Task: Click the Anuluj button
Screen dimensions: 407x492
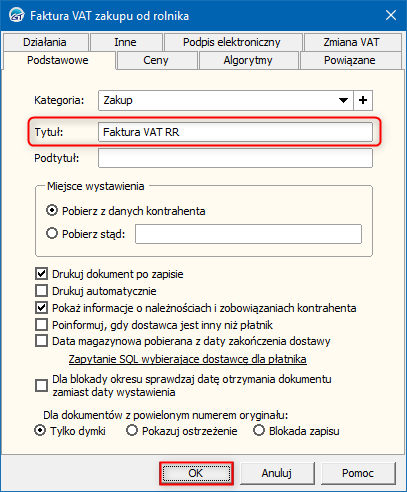Action: click(277, 473)
